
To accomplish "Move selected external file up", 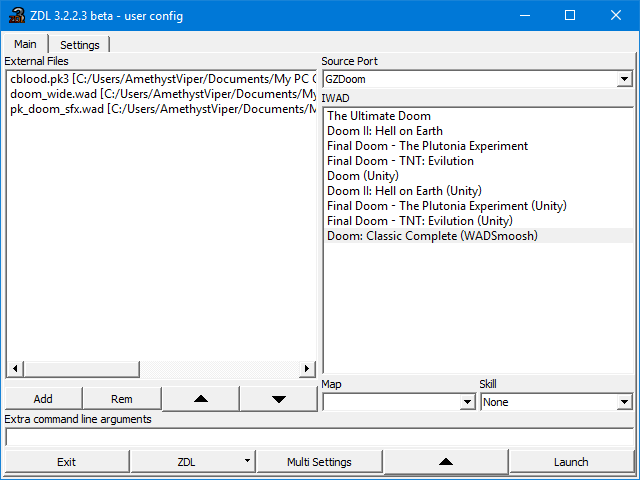I will (201, 399).
